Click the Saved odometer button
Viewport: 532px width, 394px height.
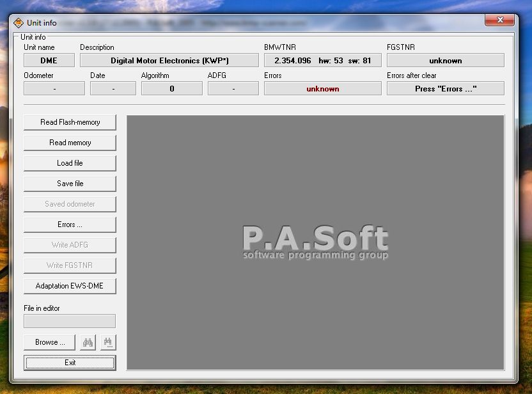(70, 204)
